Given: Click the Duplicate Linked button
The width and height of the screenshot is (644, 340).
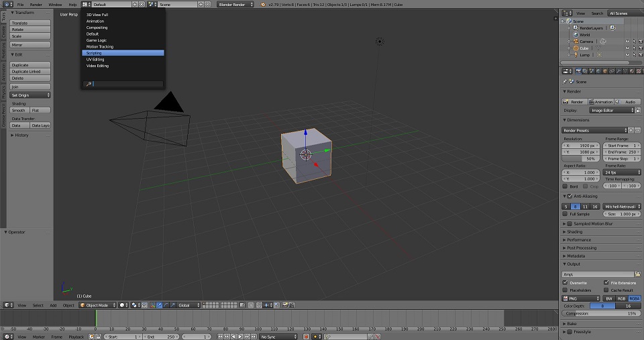Looking at the screenshot, I should (30, 72).
